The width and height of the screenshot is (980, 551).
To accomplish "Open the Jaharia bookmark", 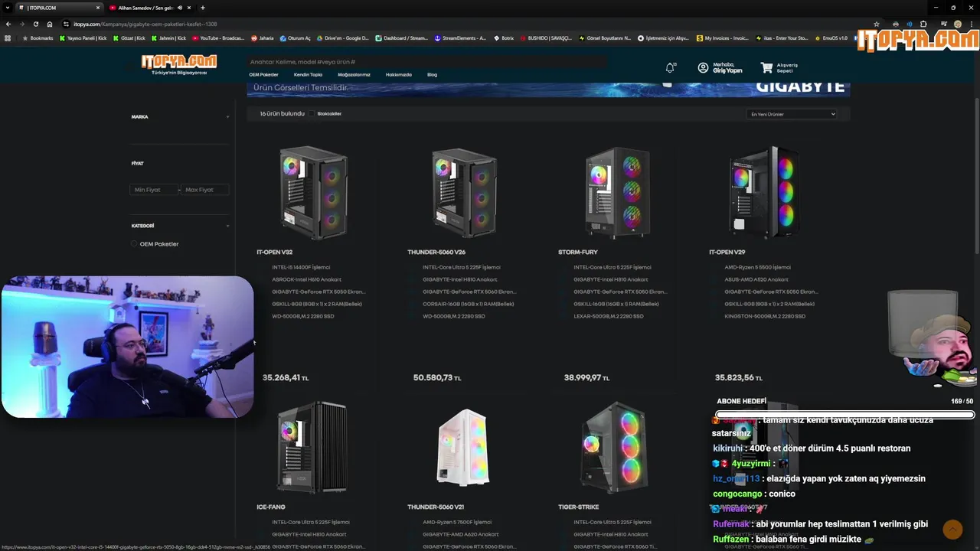I will (262, 37).
